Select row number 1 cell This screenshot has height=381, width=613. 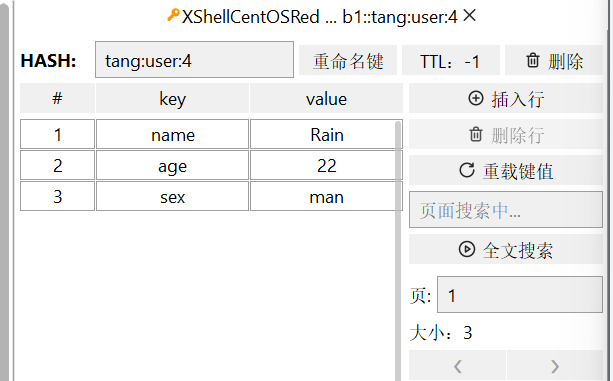(57, 134)
